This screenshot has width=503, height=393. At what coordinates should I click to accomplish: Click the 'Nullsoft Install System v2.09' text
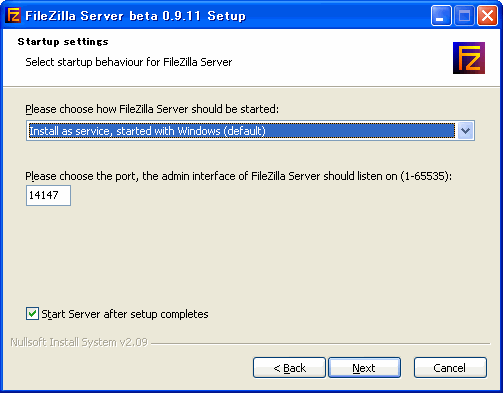[x=79, y=342]
